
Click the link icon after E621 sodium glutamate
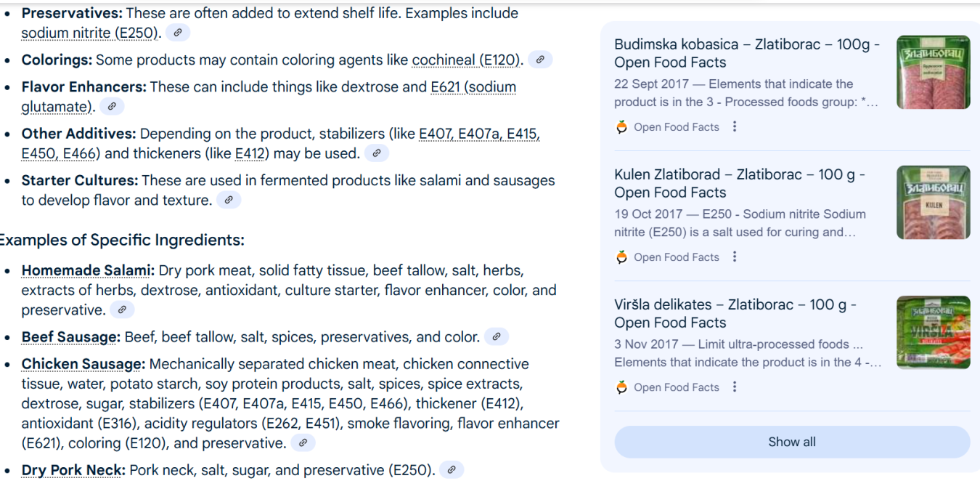point(112,107)
